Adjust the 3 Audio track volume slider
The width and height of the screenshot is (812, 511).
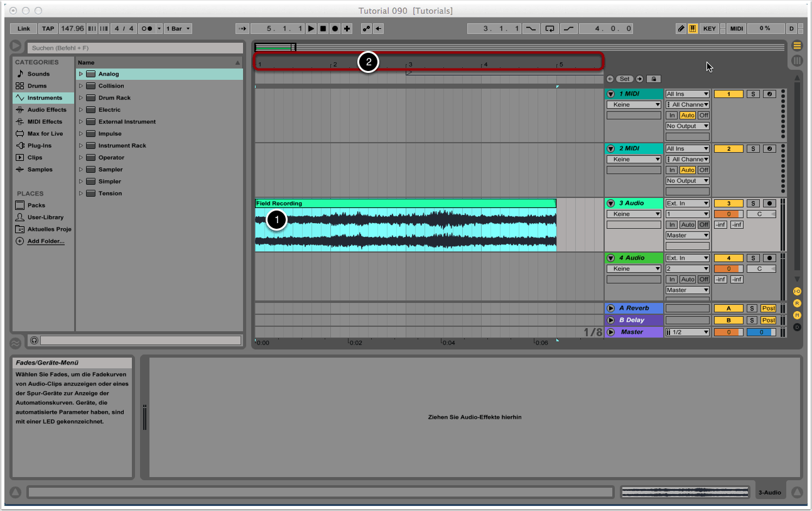(728, 214)
